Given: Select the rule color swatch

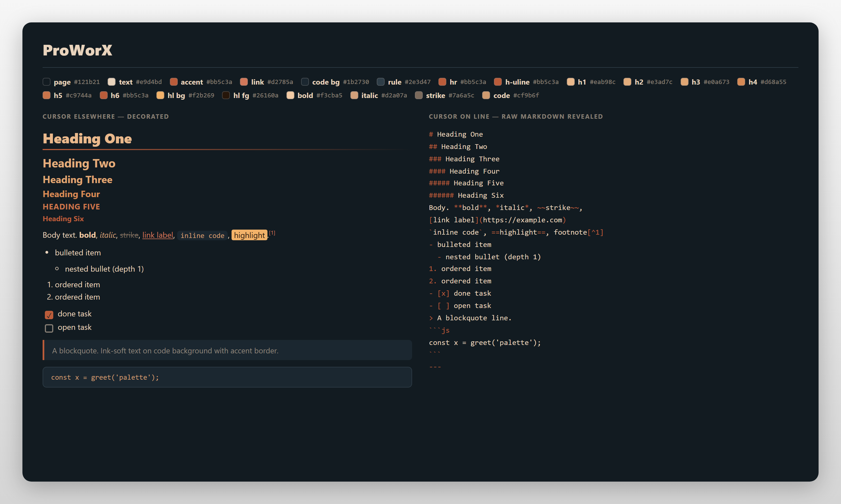Looking at the screenshot, I should pos(381,82).
